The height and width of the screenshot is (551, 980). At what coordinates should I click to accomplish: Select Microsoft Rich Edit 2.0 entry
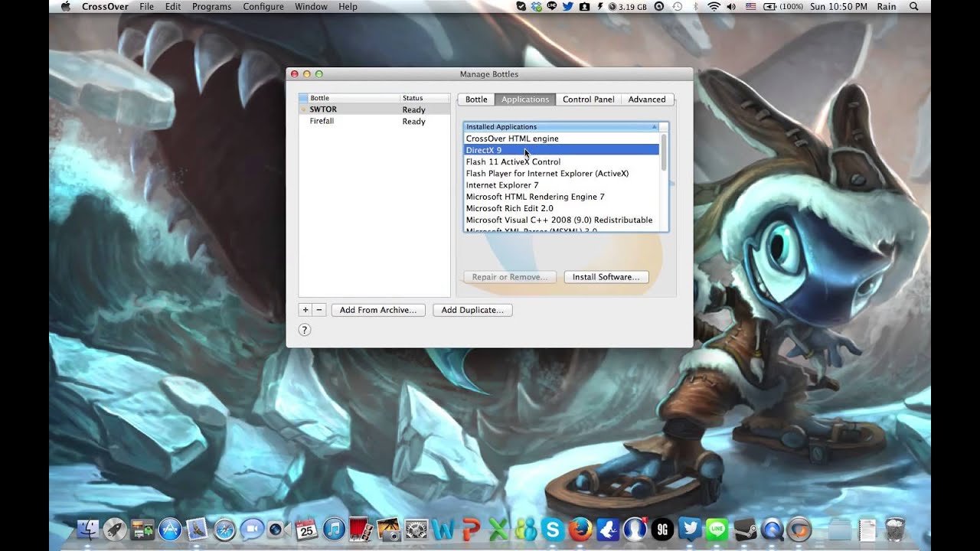click(x=562, y=208)
